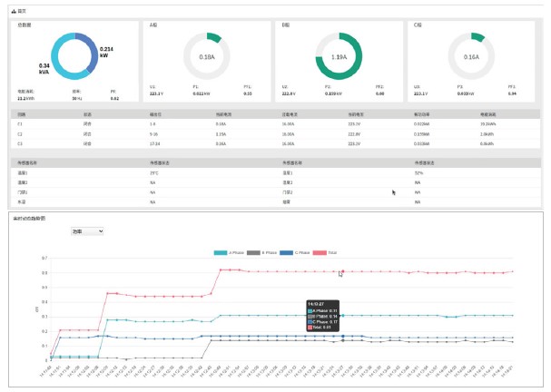This screenshot has width=551, height=392.
Task: Click the 0.234 kW label on total chart
Action: [107, 52]
